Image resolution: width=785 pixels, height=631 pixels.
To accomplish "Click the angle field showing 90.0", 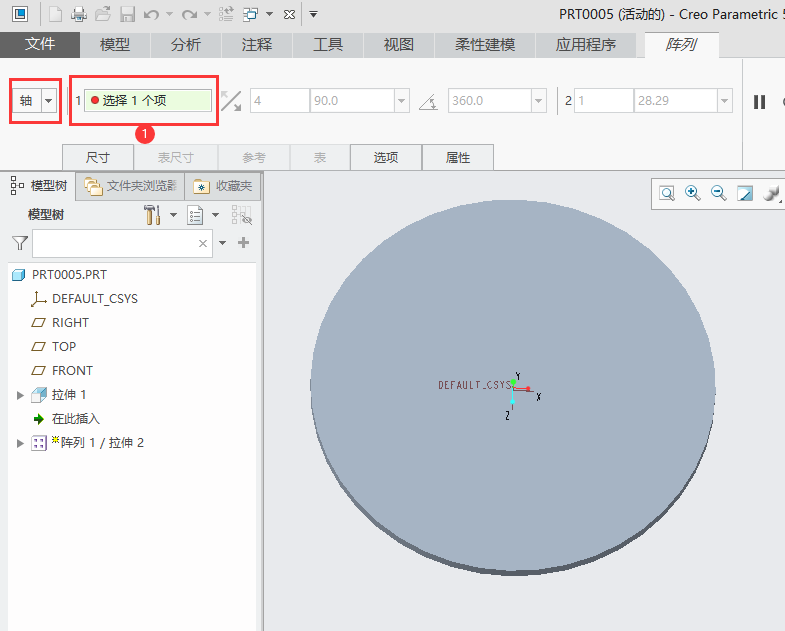I will tap(352, 101).
